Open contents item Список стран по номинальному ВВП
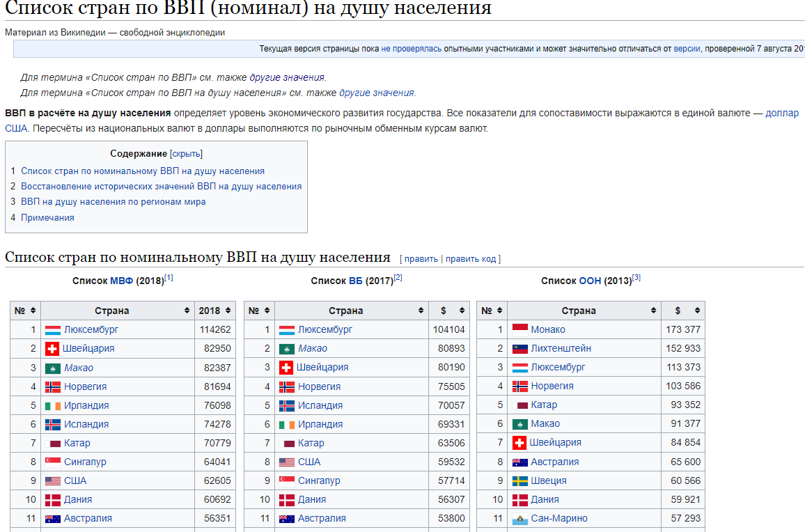Screen dimensions: 805x532 (x=143, y=171)
